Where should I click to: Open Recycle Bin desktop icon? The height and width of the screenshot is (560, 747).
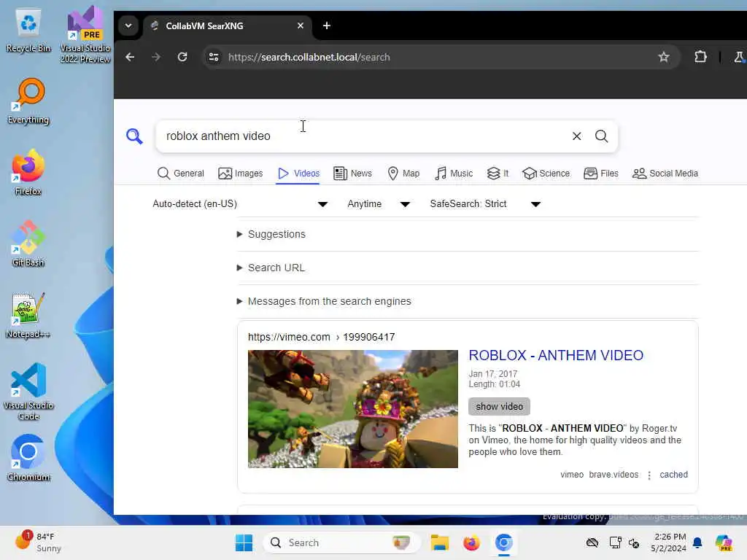(28, 31)
